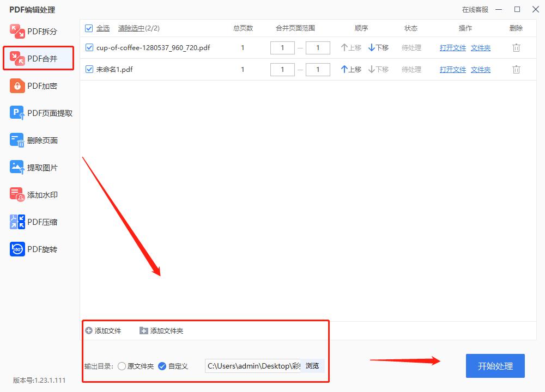Open the PDF压缩 icon

click(17, 222)
